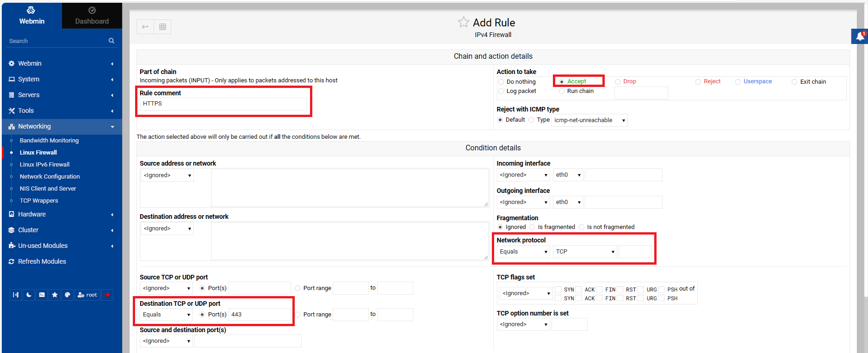
Task: Click the Rule comment input field
Action: tap(223, 104)
